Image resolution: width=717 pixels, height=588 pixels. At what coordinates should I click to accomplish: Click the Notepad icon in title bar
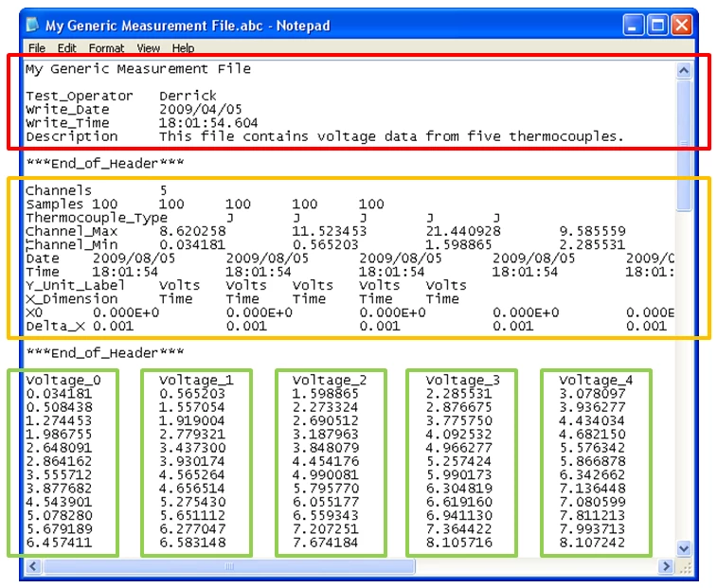point(33,25)
